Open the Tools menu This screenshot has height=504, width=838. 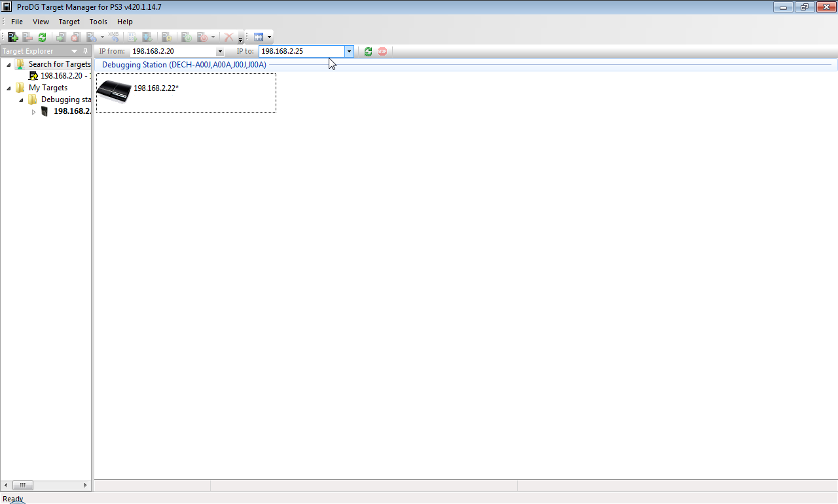[98, 22]
